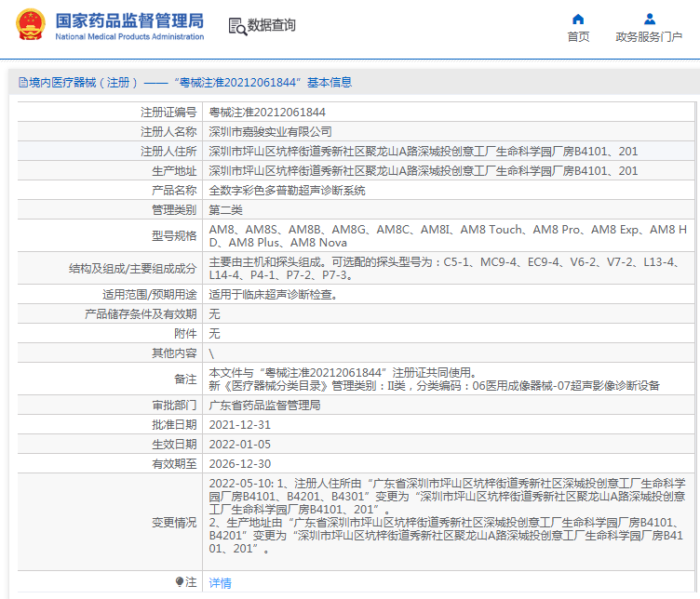Click the 适用范围/预期用途 label

[x=150, y=295]
